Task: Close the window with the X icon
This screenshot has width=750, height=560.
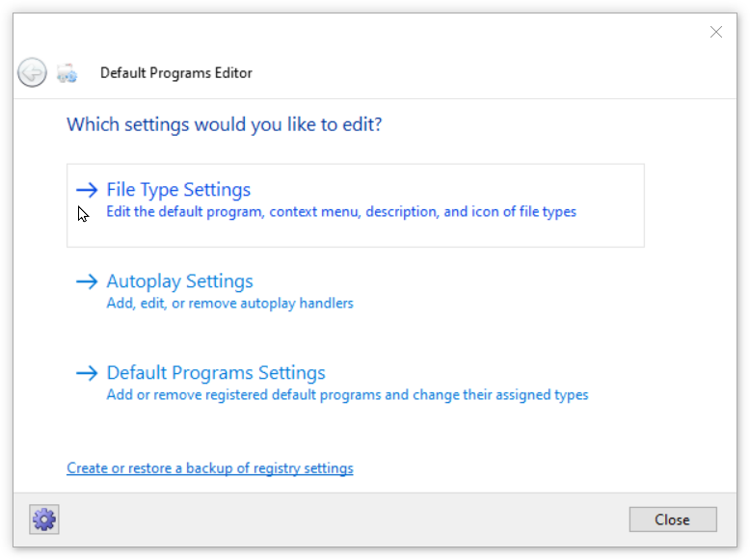Action: pyautogui.click(x=716, y=32)
